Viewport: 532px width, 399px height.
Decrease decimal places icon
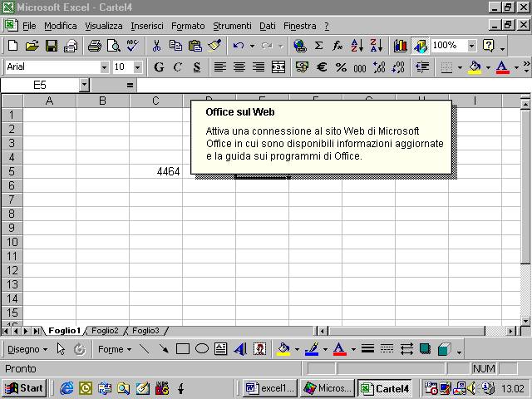(398, 67)
